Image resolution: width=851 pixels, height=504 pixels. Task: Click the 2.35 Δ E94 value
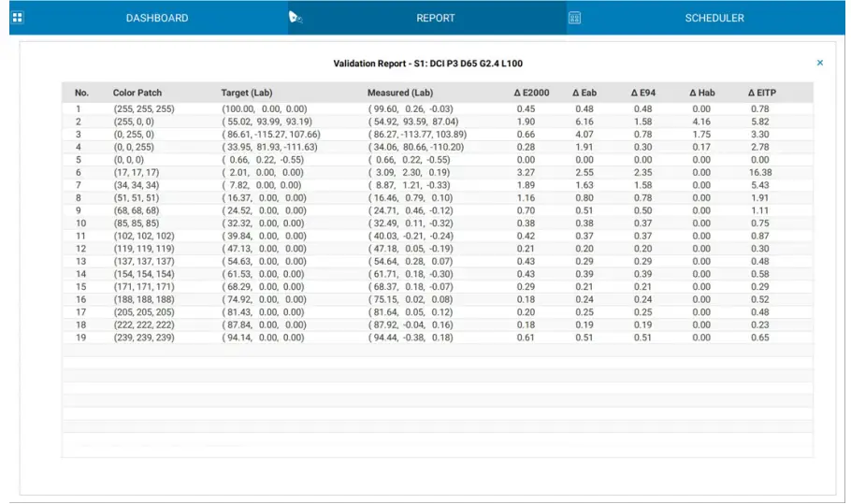coord(642,173)
